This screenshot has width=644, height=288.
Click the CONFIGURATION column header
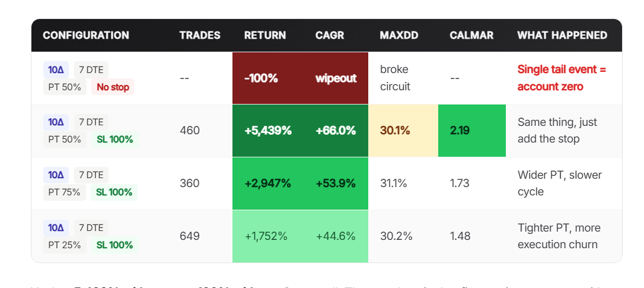(86, 35)
